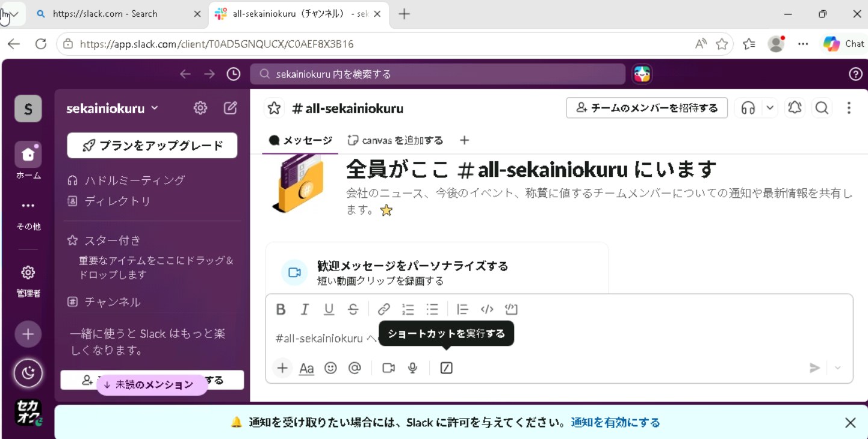868x439 pixels.
Task: Open ディレクトリ in the sidebar
Action: (110, 201)
